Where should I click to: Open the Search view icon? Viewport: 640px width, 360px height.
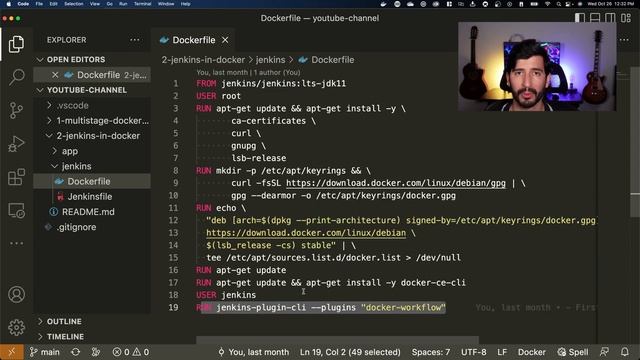(16, 77)
